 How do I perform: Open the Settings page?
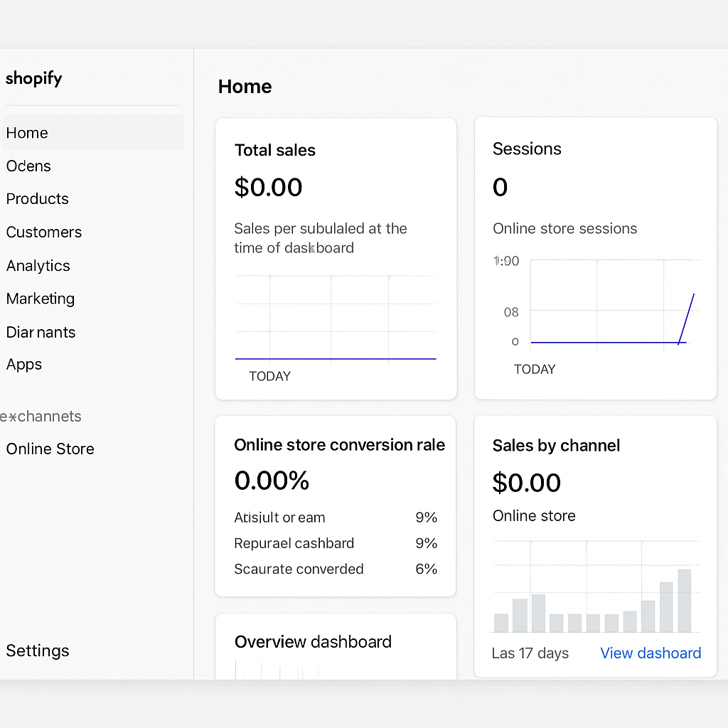click(37, 651)
